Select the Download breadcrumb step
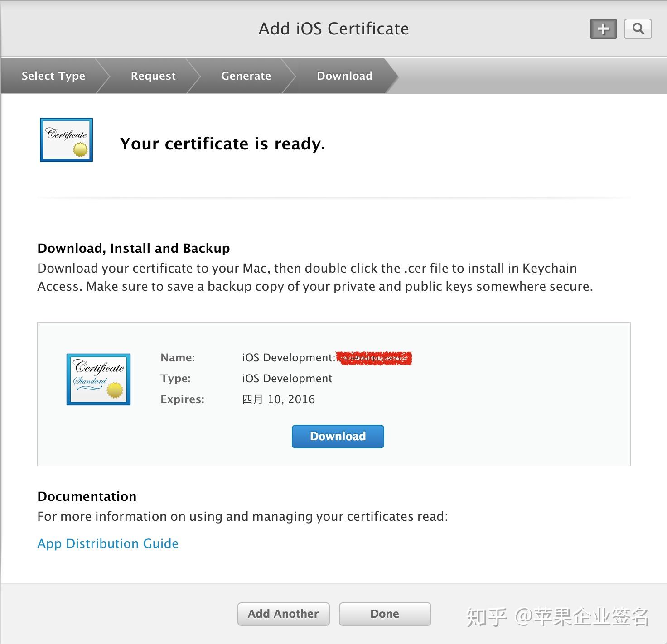 [x=344, y=76]
